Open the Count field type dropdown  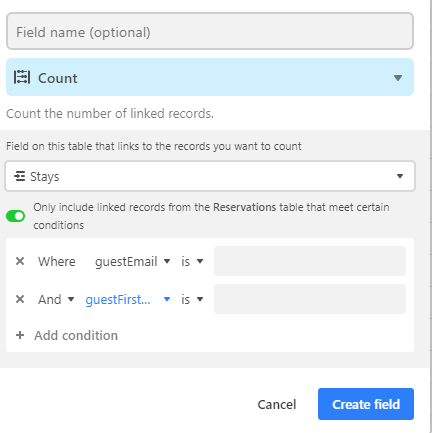pos(210,77)
